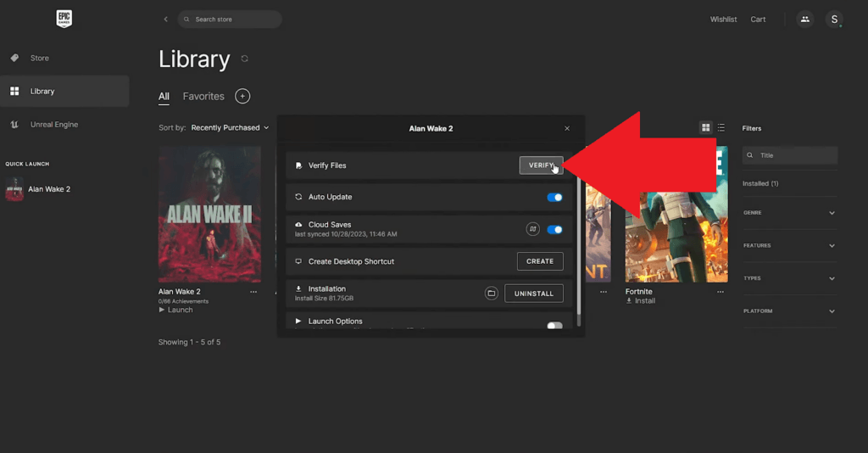The width and height of the screenshot is (868, 453).
Task: Switch to the Favorites tab
Action: click(x=203, y=97)
